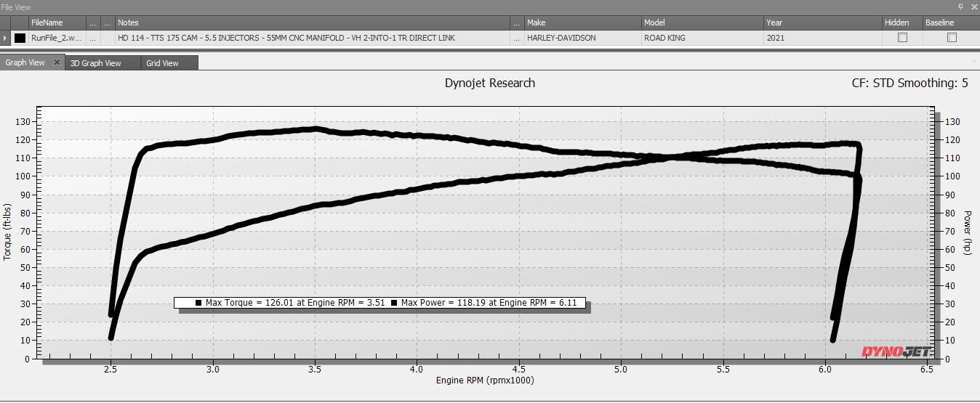
Task: Expand the RunFile_2 row arrow
Action: pos(6,38)
